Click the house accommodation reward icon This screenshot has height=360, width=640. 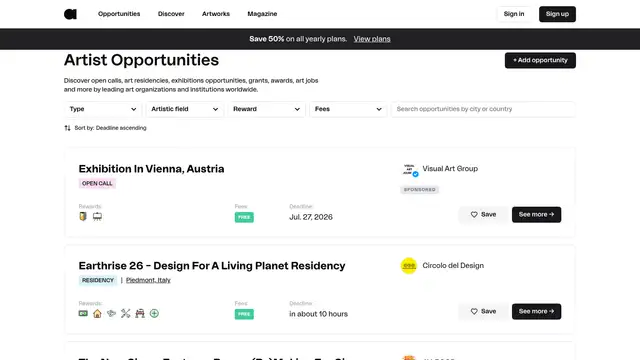(x=97, y=313)
